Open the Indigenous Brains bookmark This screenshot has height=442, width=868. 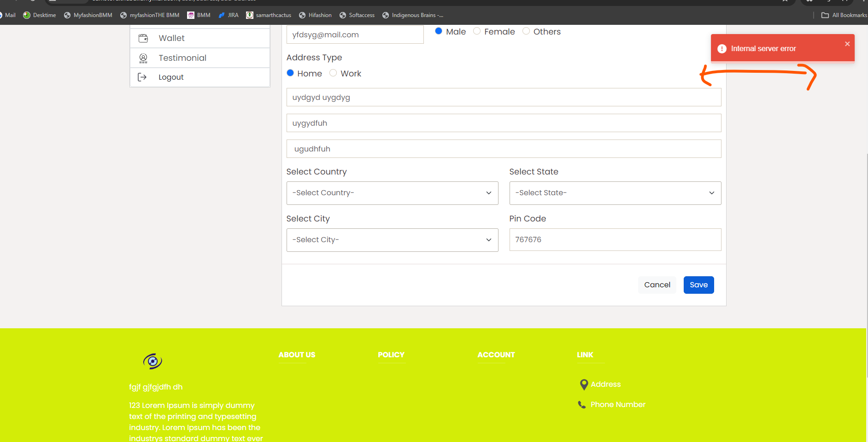tap(413, 15)
